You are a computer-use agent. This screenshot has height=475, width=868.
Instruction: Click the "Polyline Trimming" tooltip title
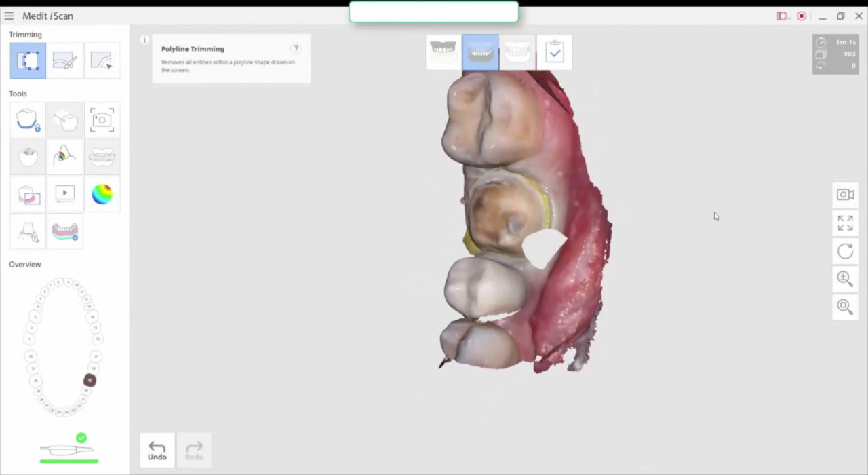(x=193, y=49)
